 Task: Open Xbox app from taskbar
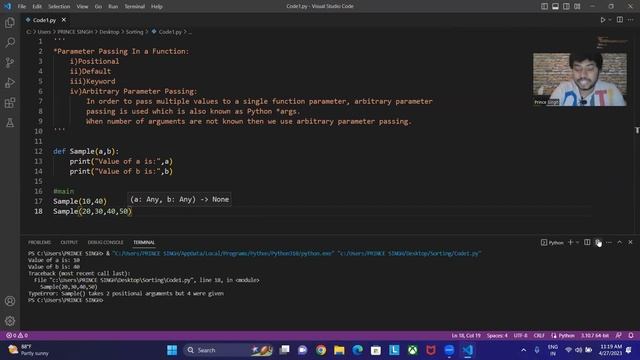[x=413, y=350]
